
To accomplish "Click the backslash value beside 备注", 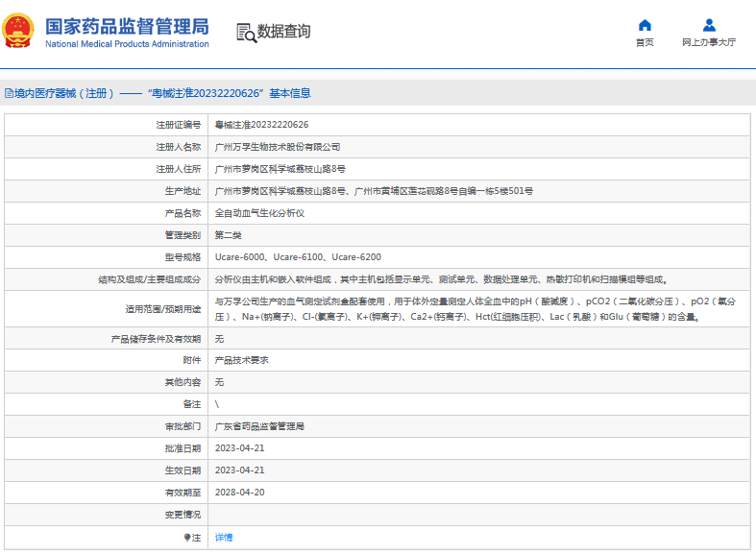I will [217, 404].
